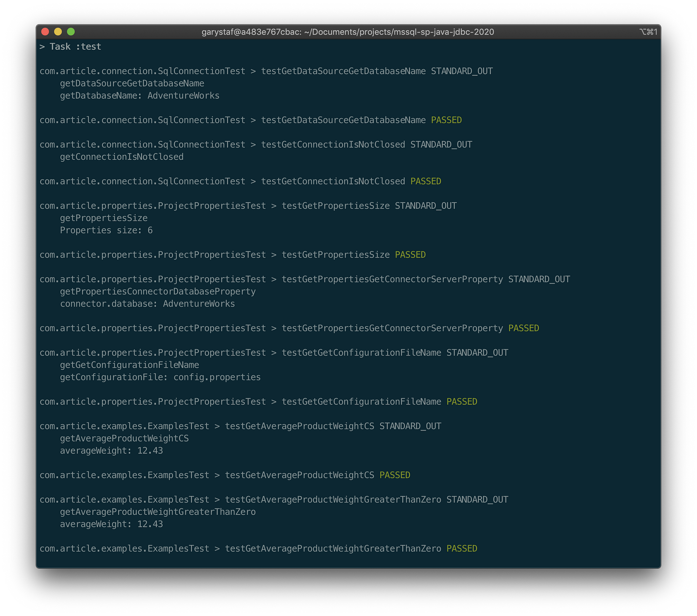Image resolution: width=697 pixels, height=616 pixels.
Task: Click 'connector.database: AdventureWorks' line
Action: coord(148,304)
